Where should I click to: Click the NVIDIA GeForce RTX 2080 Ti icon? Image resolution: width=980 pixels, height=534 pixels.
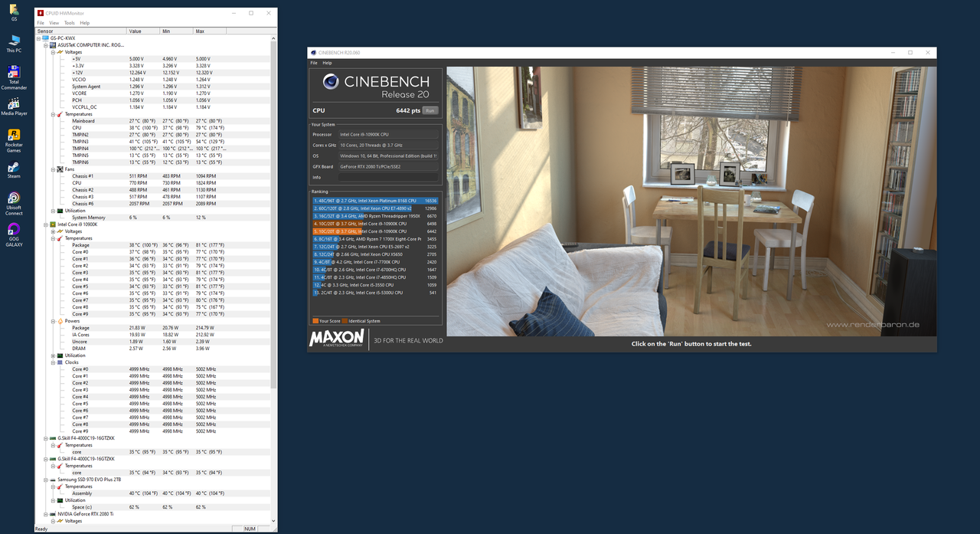click(x=52, y=514)
